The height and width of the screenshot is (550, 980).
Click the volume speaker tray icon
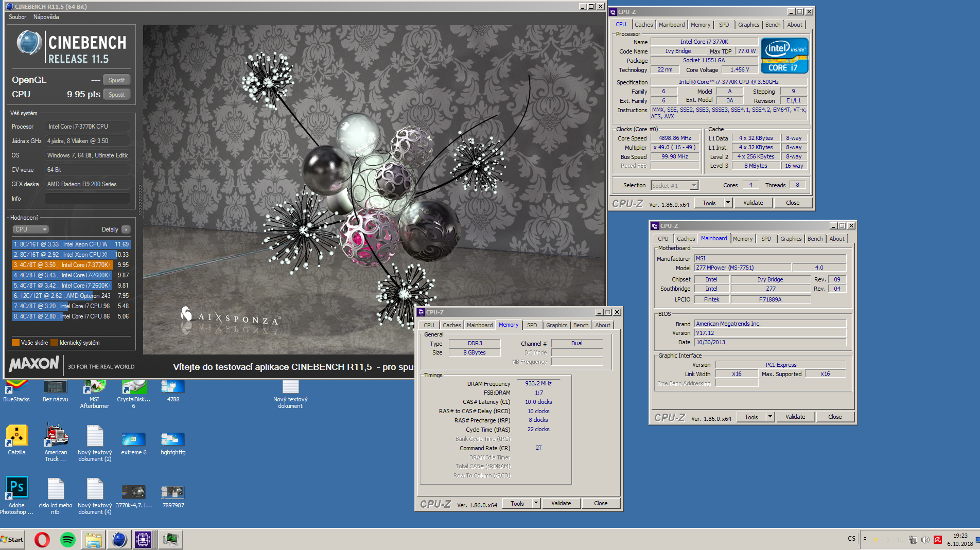coord(925,540)
